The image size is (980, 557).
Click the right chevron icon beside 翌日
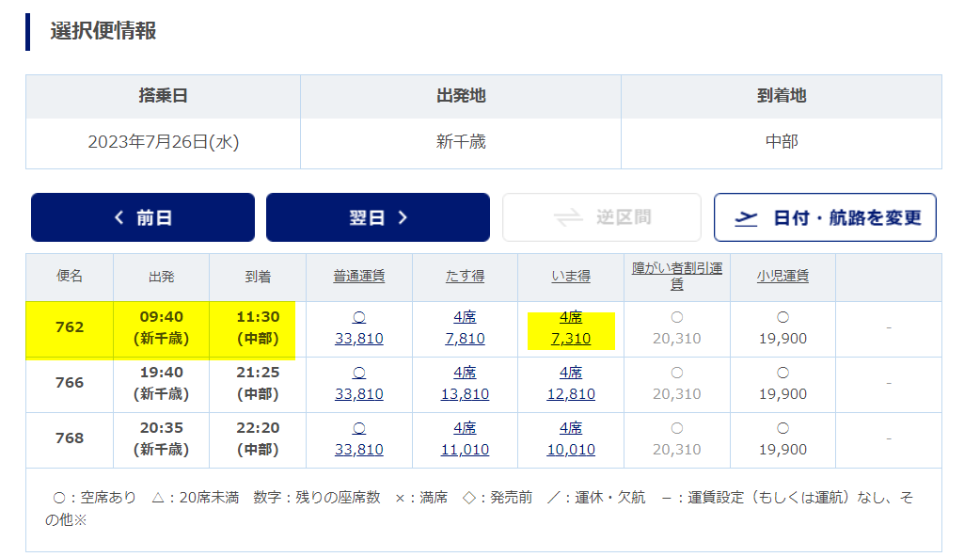coord(403,217)
